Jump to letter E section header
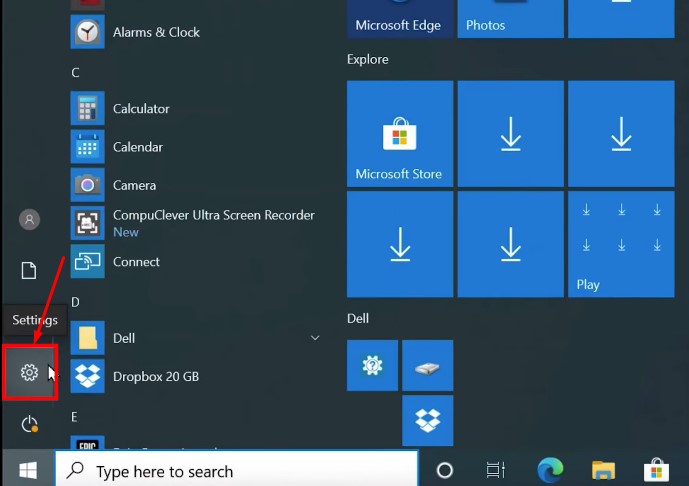The image size is (689, 486). [74, 417]
